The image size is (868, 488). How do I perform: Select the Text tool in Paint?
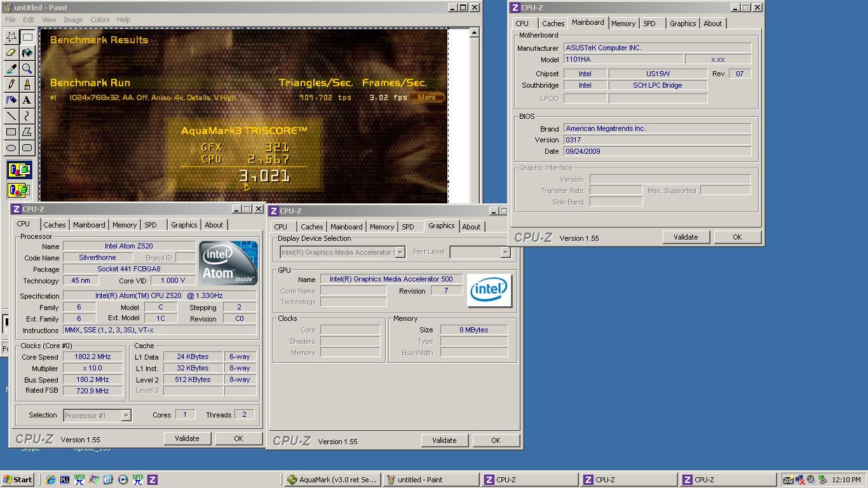[27, 100]
